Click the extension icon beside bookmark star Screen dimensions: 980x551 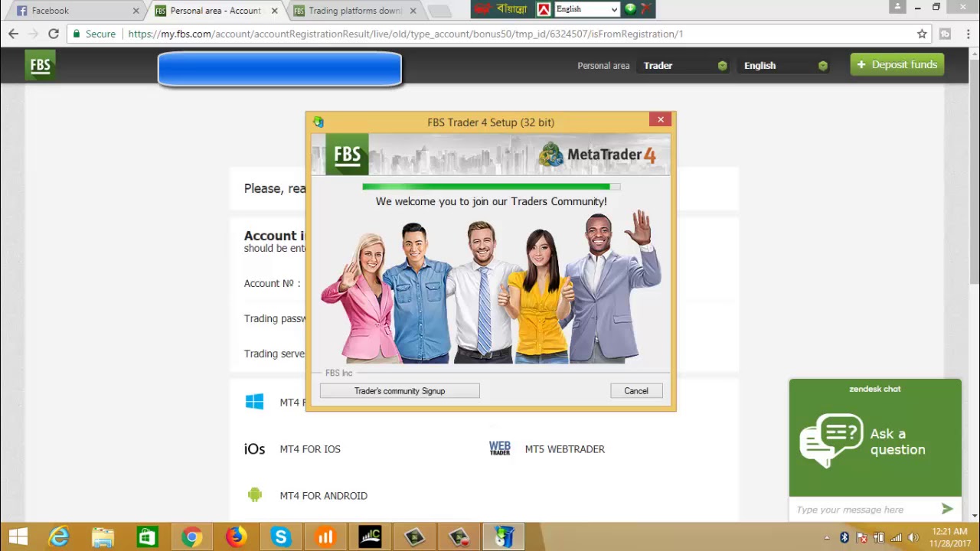point(946,34)
